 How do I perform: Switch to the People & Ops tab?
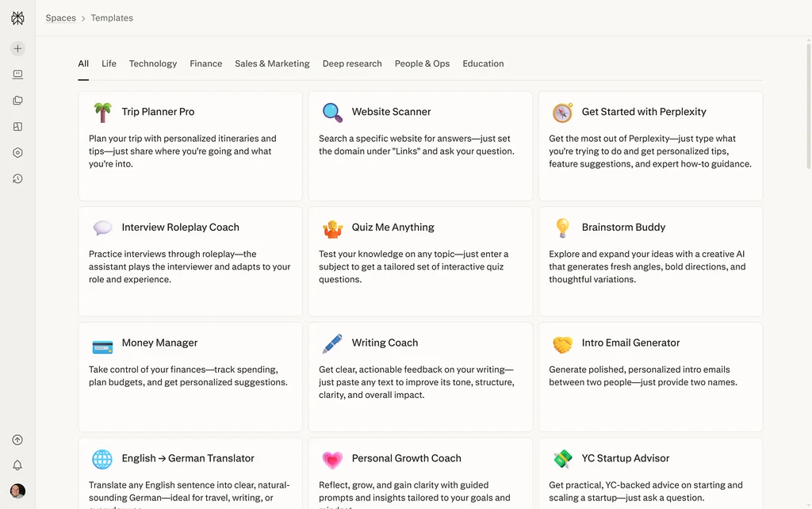pos(422,63)
